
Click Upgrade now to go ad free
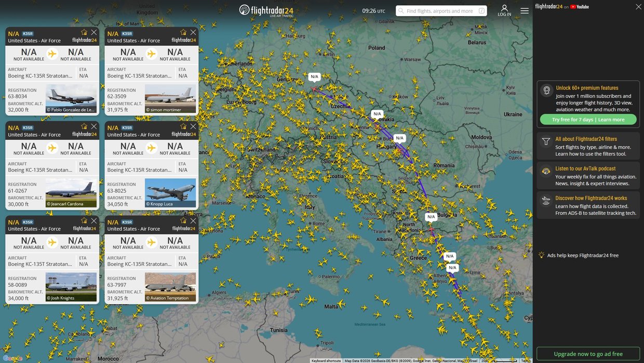click(x=588, y=354)
